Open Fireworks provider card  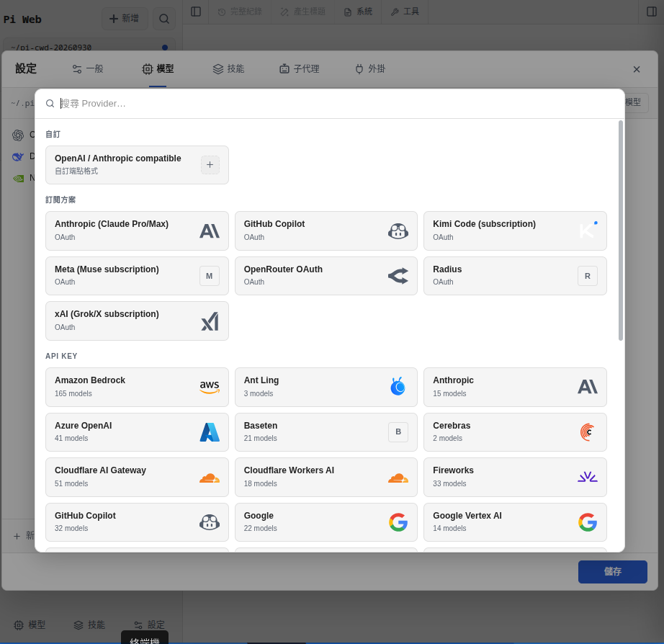tap(515, 477)
